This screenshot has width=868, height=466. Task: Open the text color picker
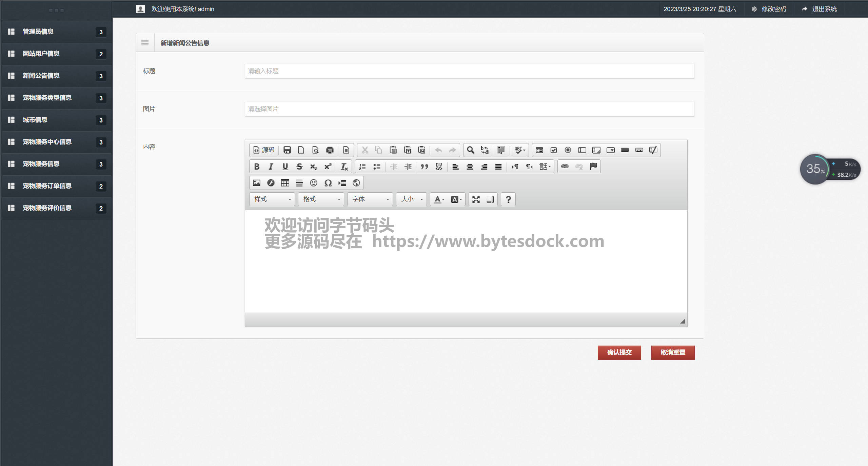(x=439, y=199)
